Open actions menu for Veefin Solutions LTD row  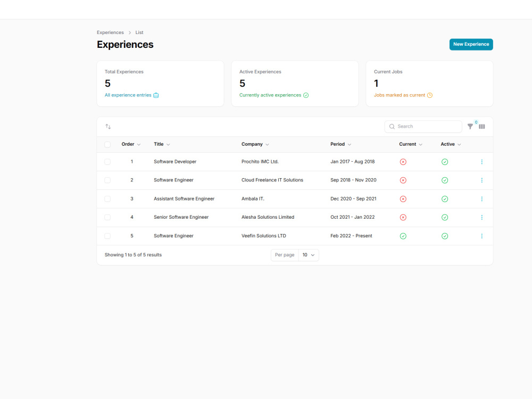(x=482, y=236)
